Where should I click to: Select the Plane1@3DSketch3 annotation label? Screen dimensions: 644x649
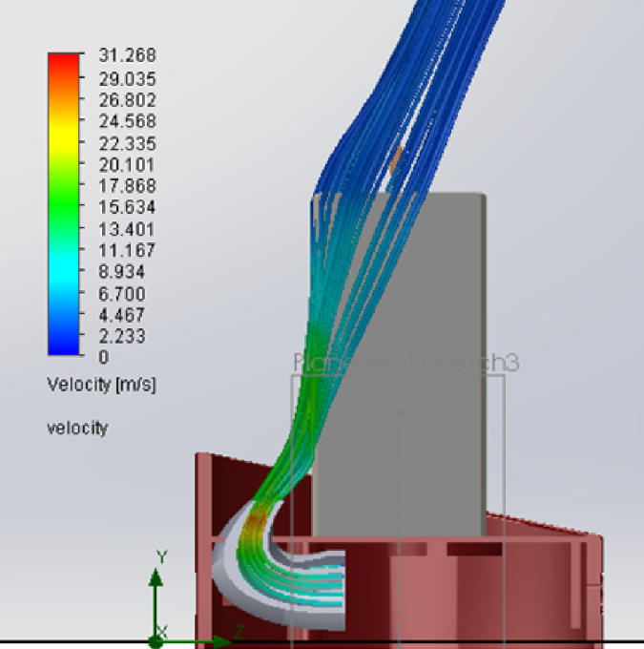pos(406,363)
